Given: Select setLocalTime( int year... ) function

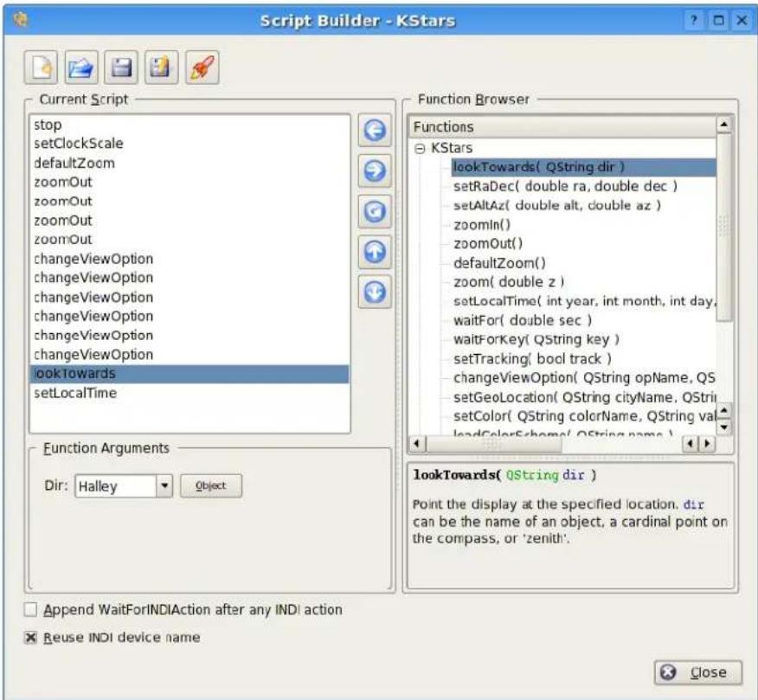Looking at the screenshot, I should pos(584,301).
